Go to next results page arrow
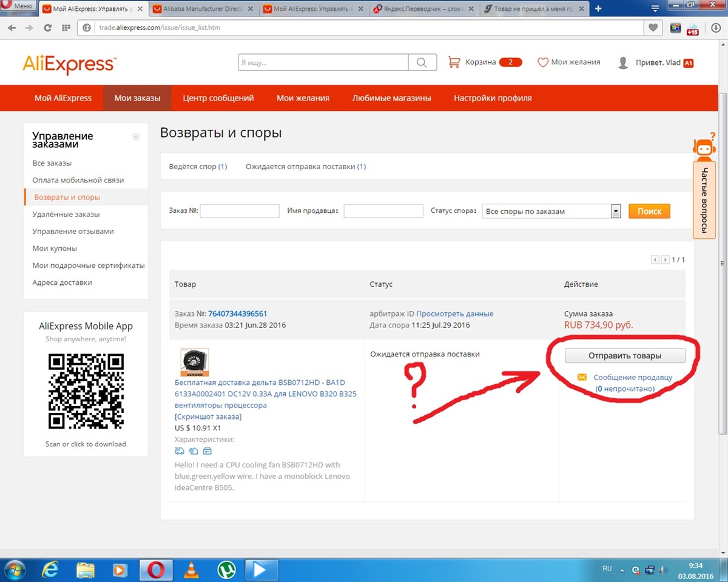Screen dimensions: 728x582 [666, 259]
